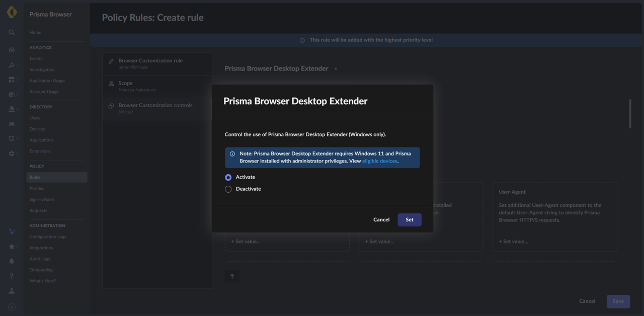Click the alarm siren icon in rail
This screenshot has height=316, width=644.
[x=12, y=109]
